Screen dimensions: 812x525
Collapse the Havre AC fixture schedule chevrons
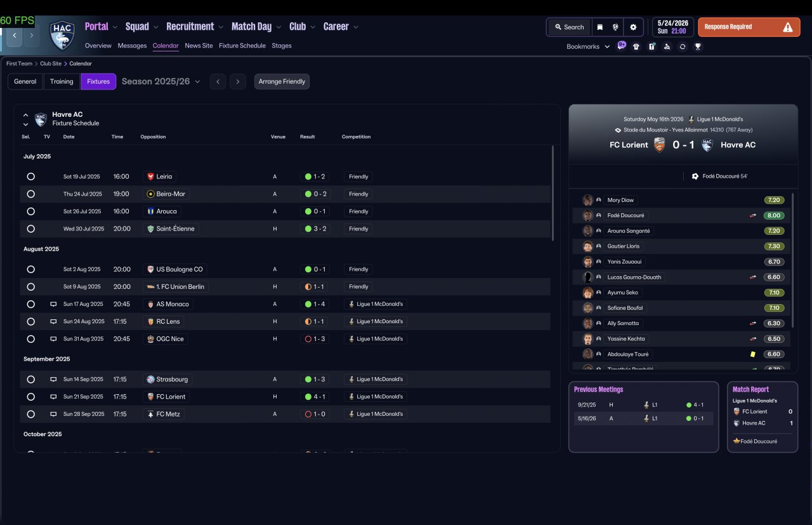coord(25,119)
